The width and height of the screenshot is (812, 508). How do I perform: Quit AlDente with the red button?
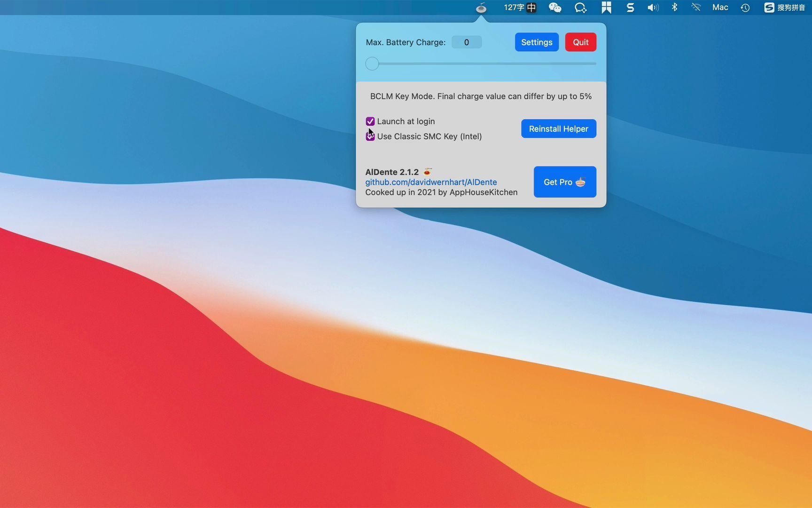click(580, 42)
